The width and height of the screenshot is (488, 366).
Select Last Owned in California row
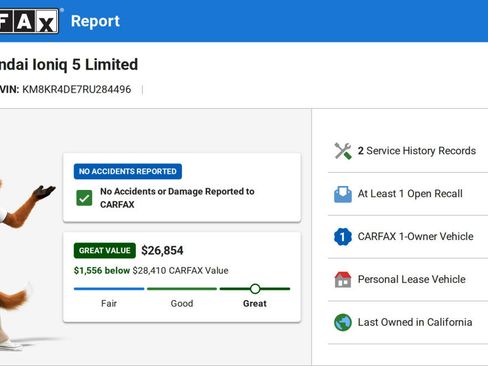pos(408,322)
